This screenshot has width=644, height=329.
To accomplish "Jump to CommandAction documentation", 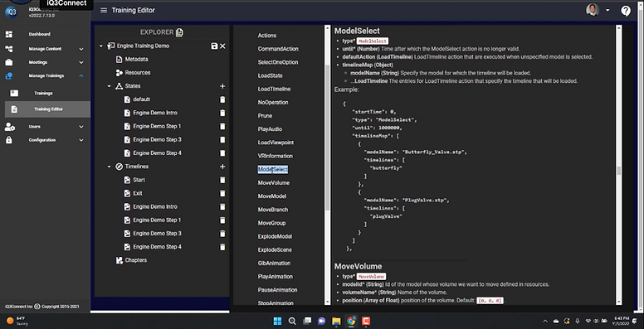I will [278, 49].
